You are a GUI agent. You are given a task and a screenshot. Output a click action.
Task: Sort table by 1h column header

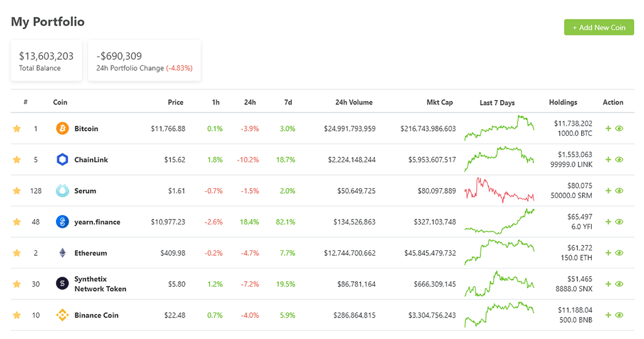(216, 103)
